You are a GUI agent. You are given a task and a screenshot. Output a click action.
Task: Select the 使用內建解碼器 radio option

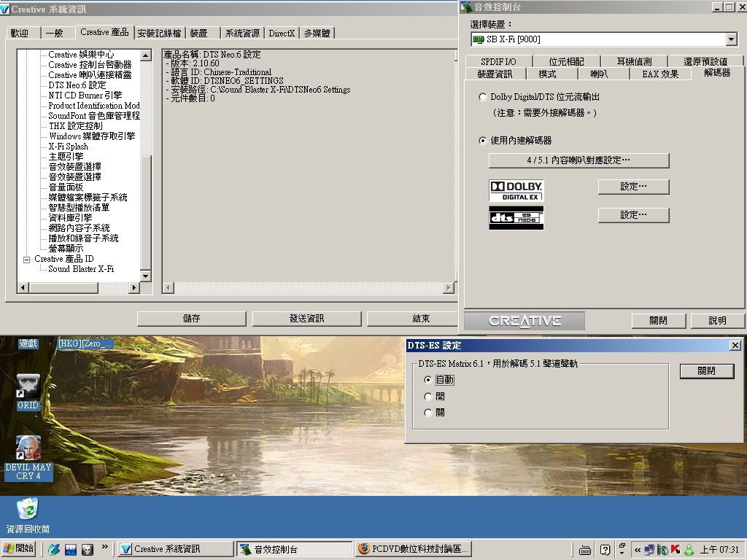483,141
